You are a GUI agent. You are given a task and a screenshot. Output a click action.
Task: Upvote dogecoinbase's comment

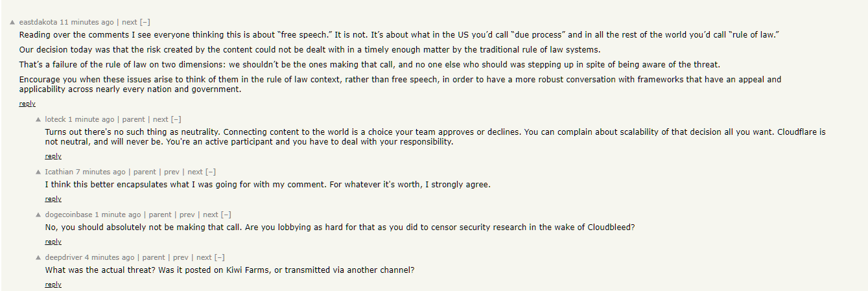(38, 215)
